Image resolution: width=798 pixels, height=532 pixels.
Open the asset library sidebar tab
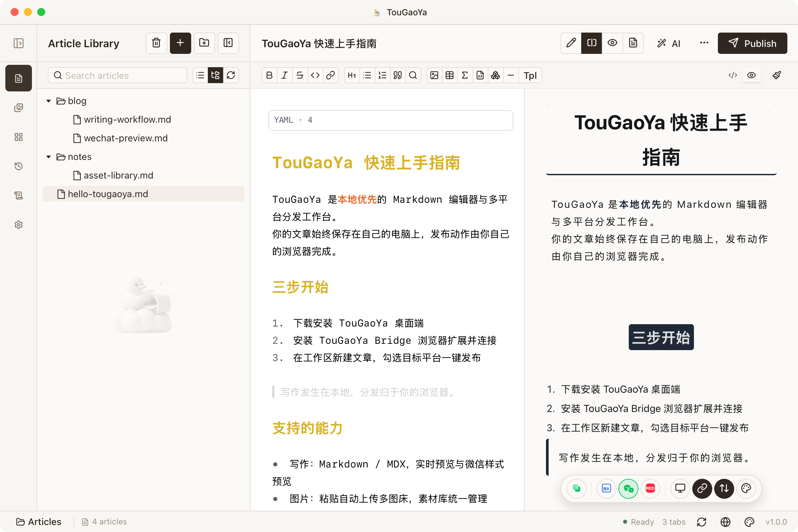[19, 108]
